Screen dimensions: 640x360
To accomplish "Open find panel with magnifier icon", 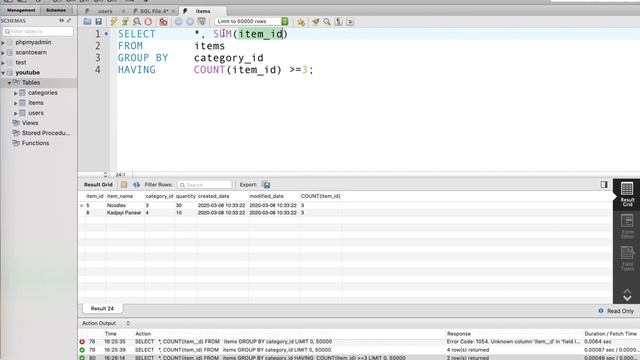I will pos(327,21).
